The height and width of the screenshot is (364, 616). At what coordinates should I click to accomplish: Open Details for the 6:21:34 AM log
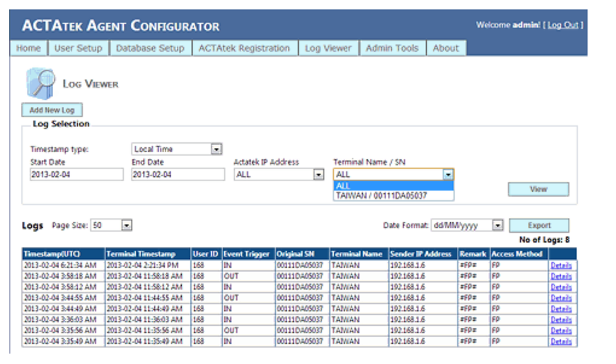[561, 266]
